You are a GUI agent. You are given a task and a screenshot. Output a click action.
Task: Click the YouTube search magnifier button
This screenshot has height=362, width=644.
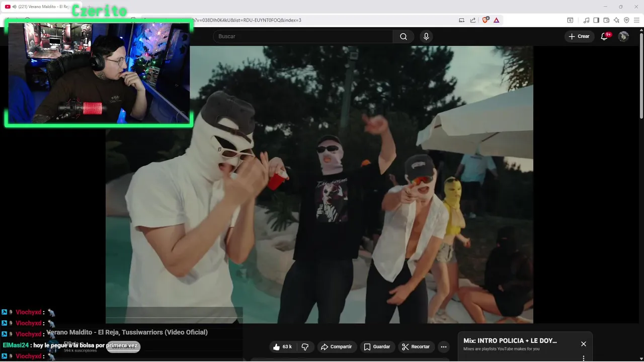[x=404, y=36]
